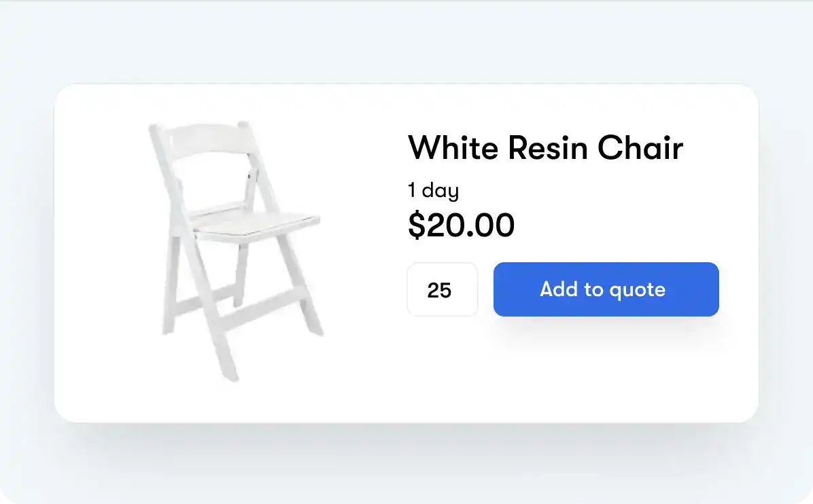Viewport: 813px width, 504px height.
Task: Click the chair's seat cushion in photo
Action: (255, 223)
